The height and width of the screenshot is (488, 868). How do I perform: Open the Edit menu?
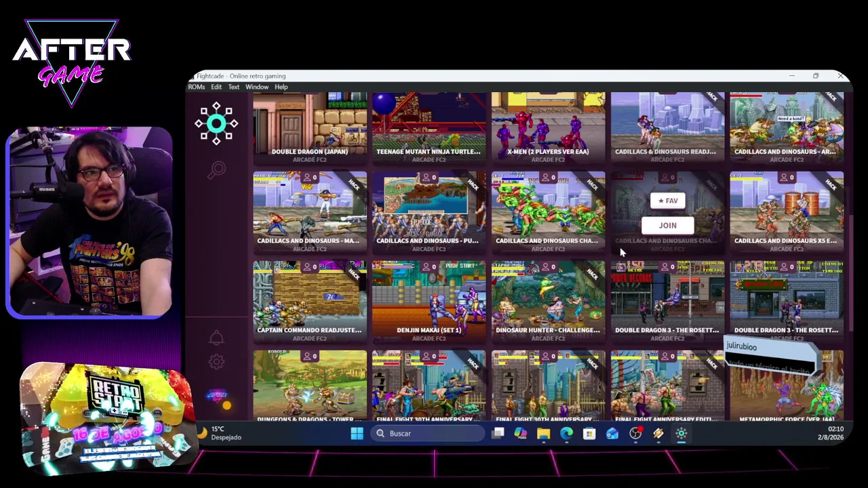coord(216,87)
